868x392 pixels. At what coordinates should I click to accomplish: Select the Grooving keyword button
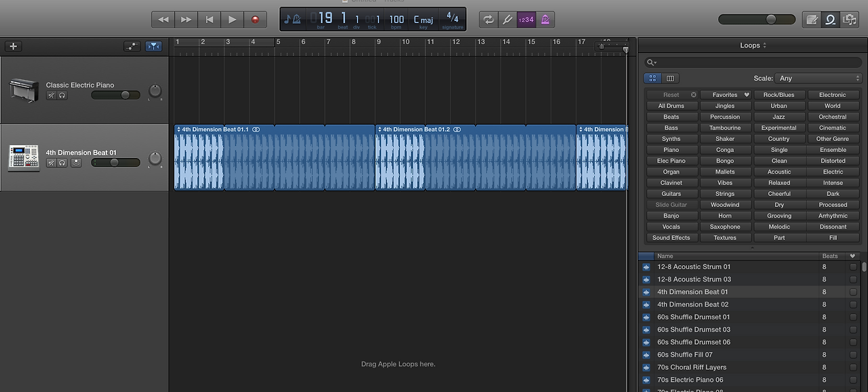(x=779, y=216)
